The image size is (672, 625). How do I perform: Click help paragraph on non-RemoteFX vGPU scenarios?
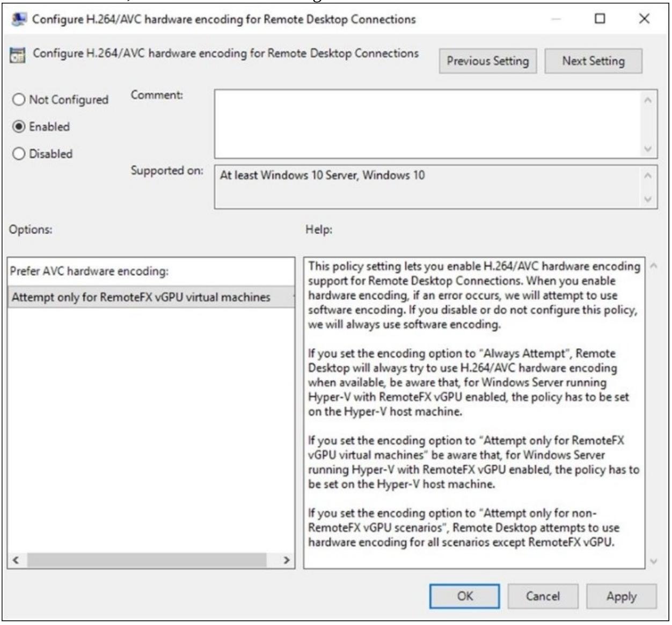pos(463,527)
